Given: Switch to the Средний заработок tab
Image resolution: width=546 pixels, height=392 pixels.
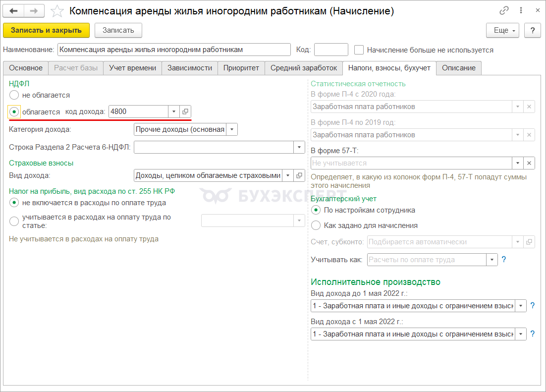Looking at the screenshot, I should coord(304,68).
